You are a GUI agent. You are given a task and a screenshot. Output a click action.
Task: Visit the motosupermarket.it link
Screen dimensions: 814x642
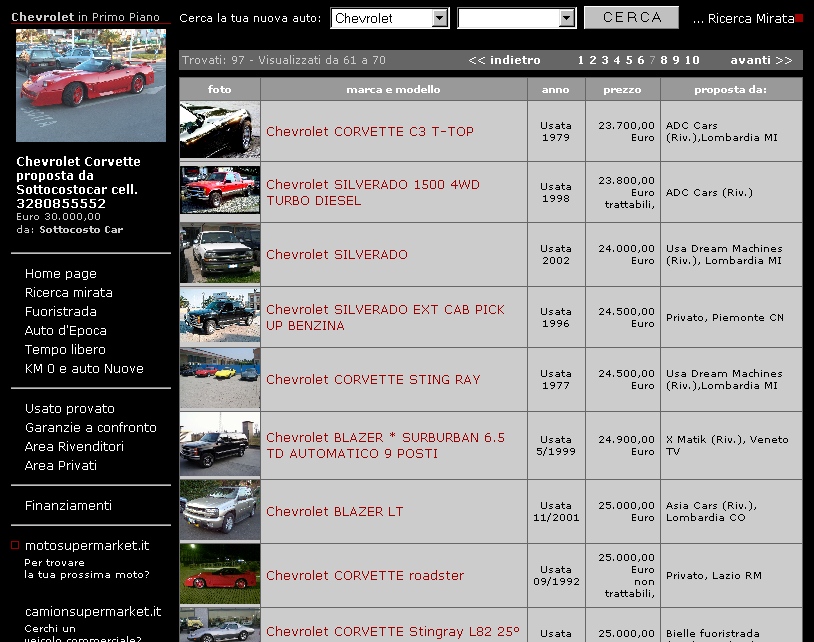87,545
